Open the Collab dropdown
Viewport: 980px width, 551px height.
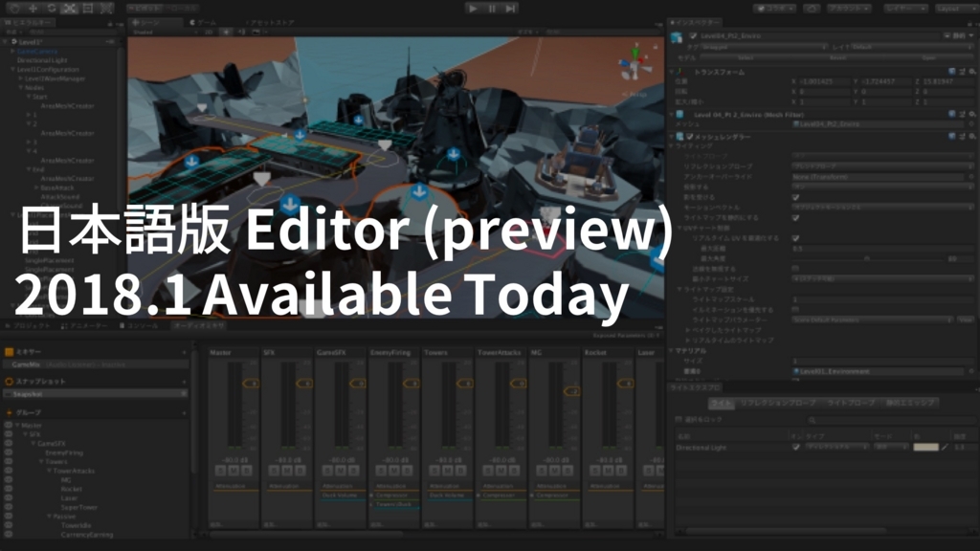[x=774, y=9]
